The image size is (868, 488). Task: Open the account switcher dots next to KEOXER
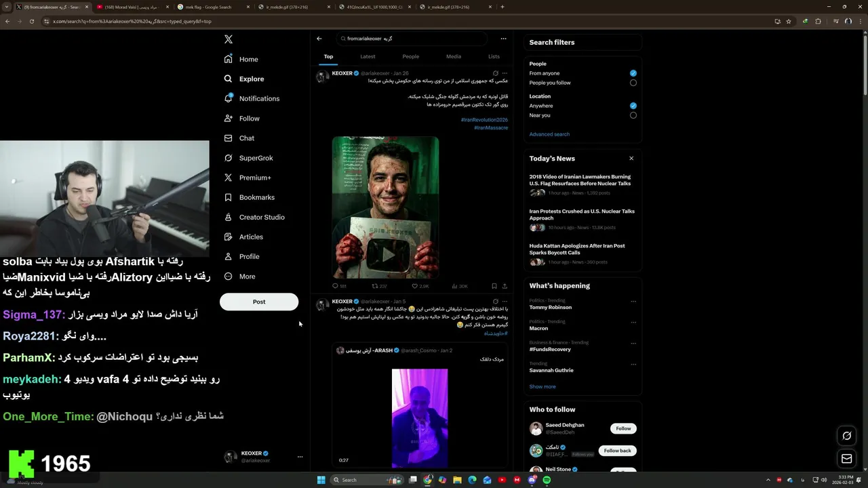300,457
